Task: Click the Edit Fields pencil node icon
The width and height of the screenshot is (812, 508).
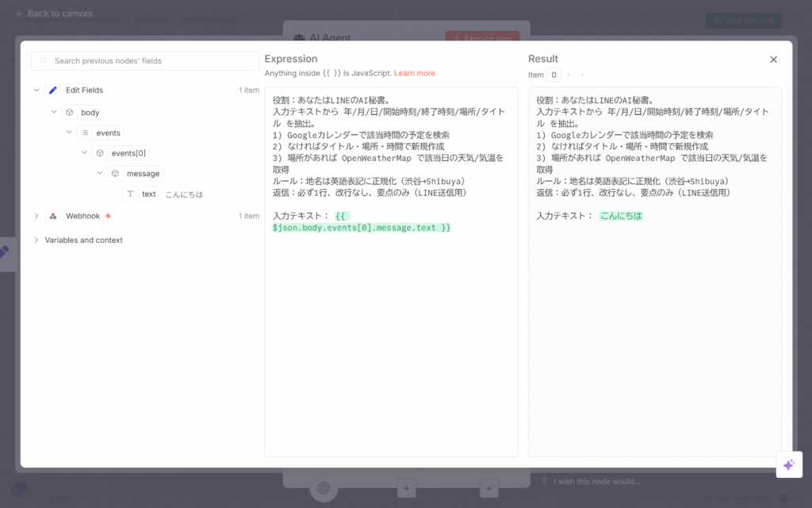Action: [53, 90]
